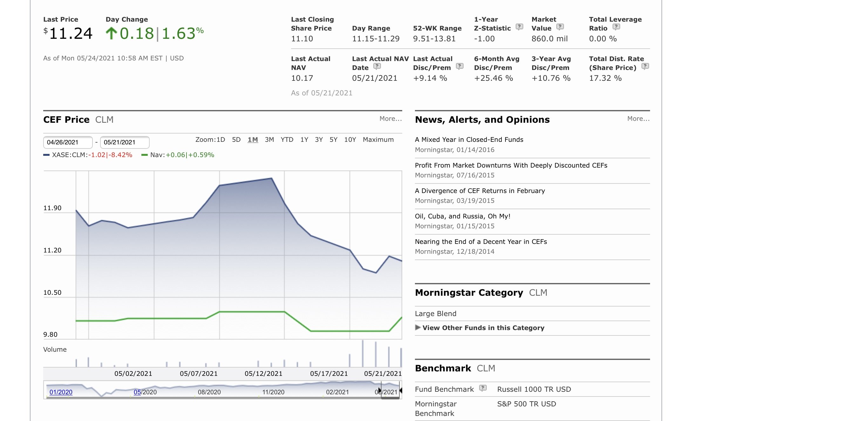Set chart zoom to Maximum
868x421 pixels.
pyautogui.click(x=378, y=140)
